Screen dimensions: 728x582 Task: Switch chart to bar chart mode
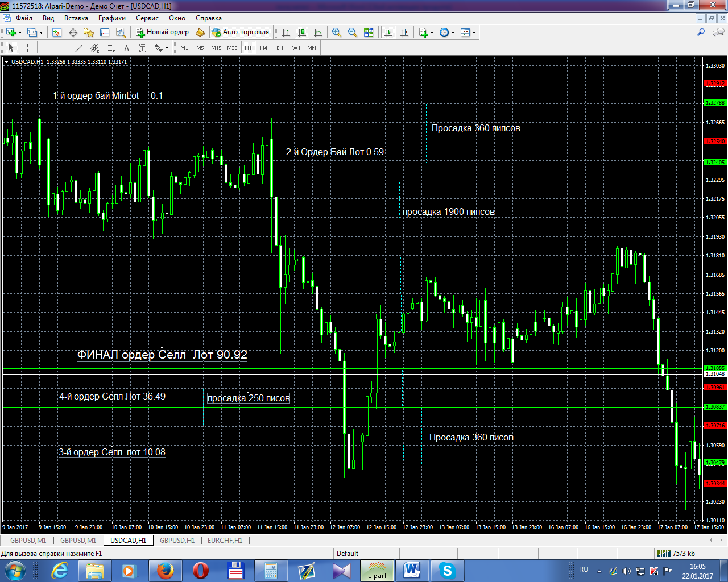(286, 32)
